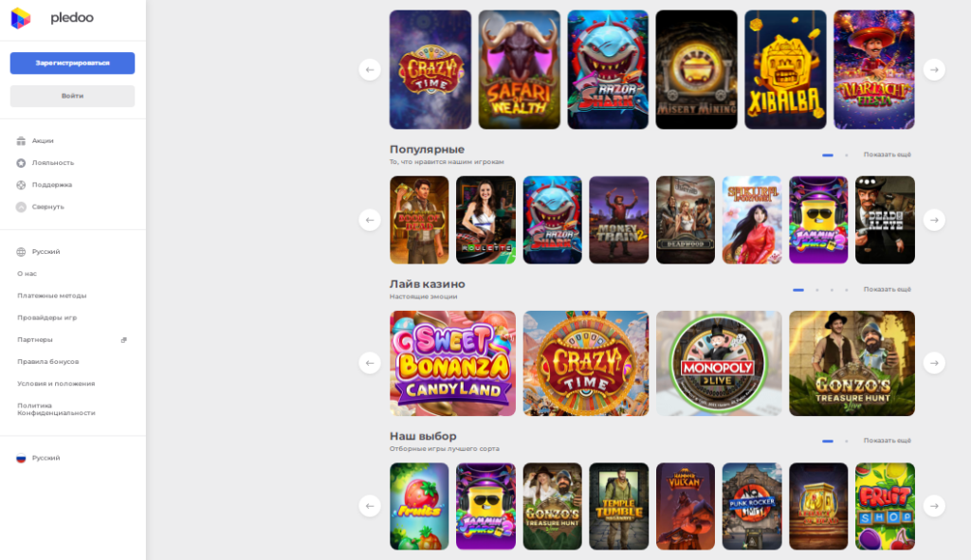Go back in Лайв казино with the left arrow
The image size is (971, 560).
coord(370,363)
